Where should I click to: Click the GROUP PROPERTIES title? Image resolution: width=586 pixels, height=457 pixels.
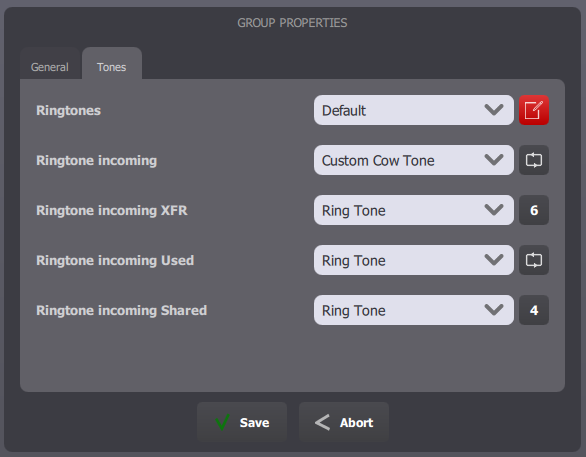292,23
